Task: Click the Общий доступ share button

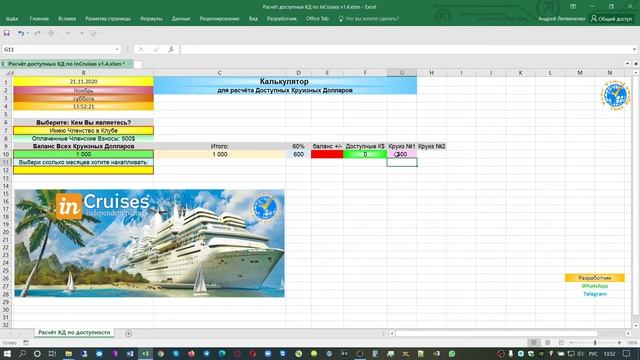Action: (611, 19)
